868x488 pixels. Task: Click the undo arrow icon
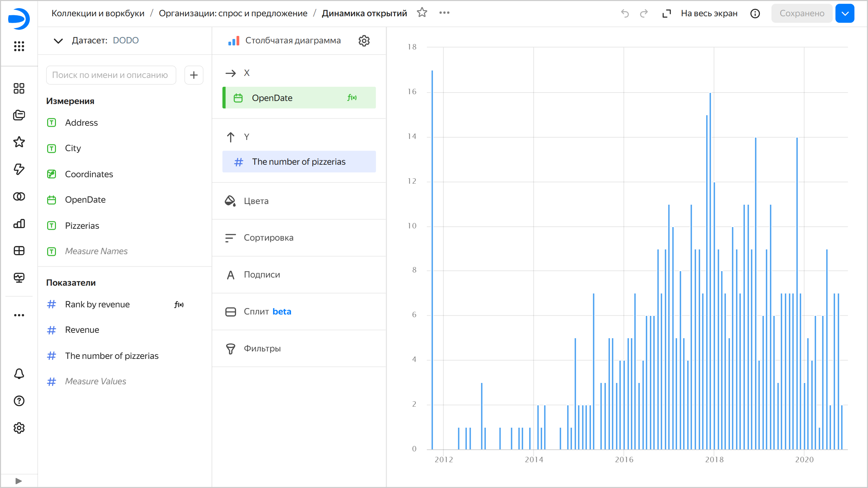[625, 13]
